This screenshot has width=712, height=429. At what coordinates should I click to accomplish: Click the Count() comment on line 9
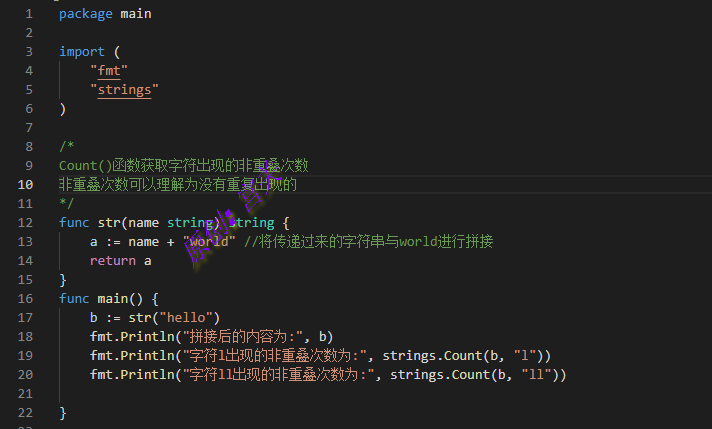183,166
